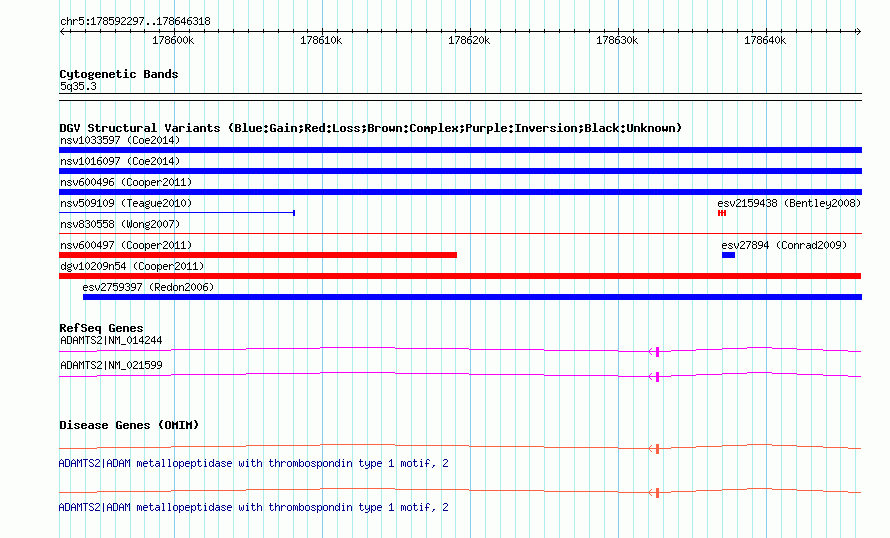
Task: Select the red nsv600497 (Cooper2011) loss bar
Action: (258, 255)
